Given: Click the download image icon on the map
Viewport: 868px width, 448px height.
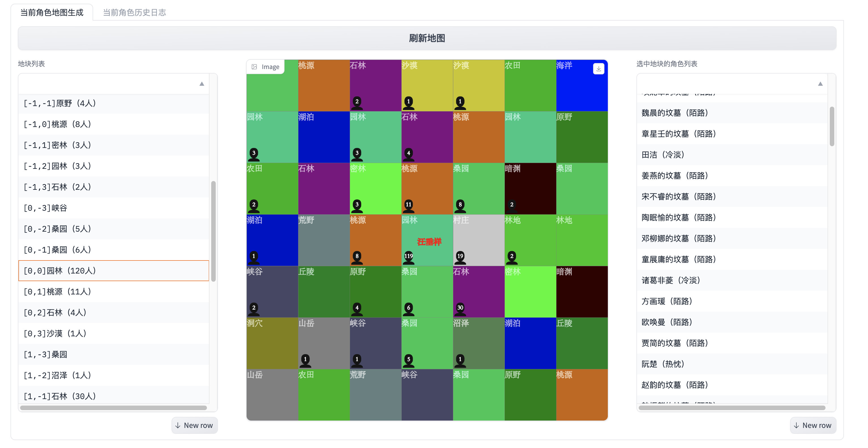Looking at the screenshot, I should pos(598,69).
